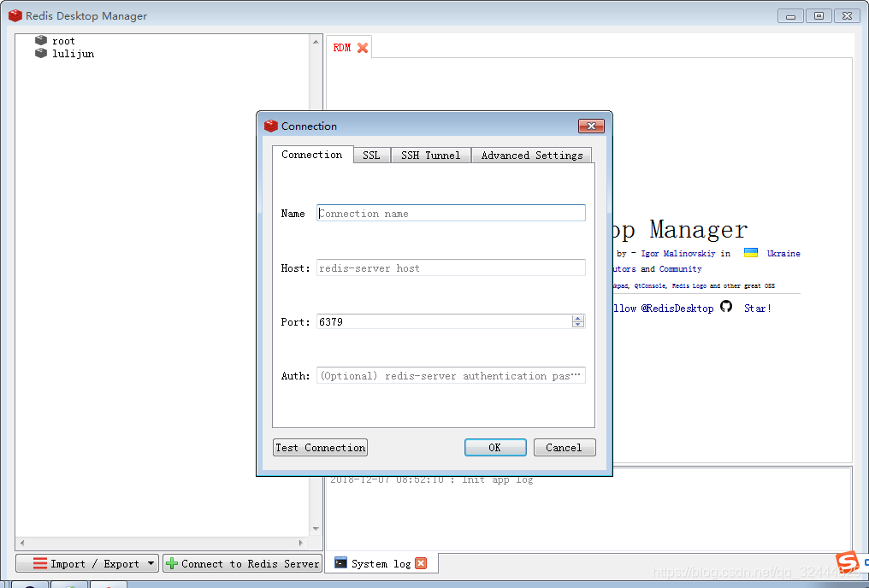
Task: Close the RDM tab with red X
Action: coord(363,48)
